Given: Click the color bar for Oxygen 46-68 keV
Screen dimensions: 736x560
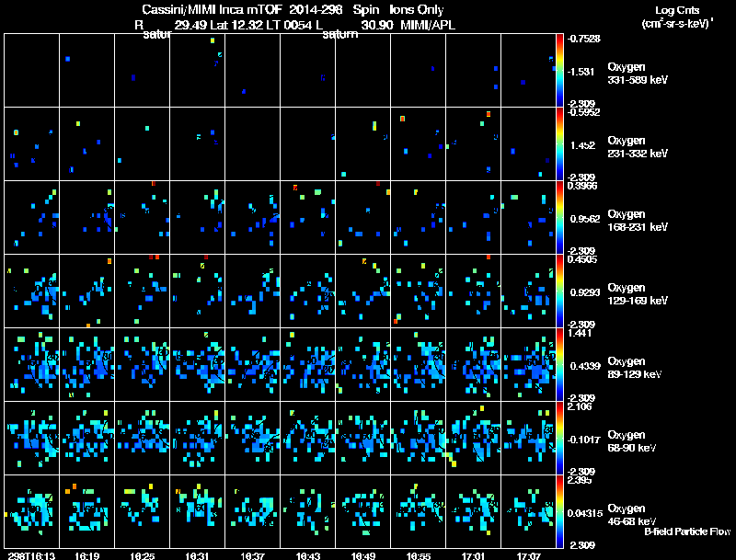Looking at the screenshot, I should pos(561,511).
